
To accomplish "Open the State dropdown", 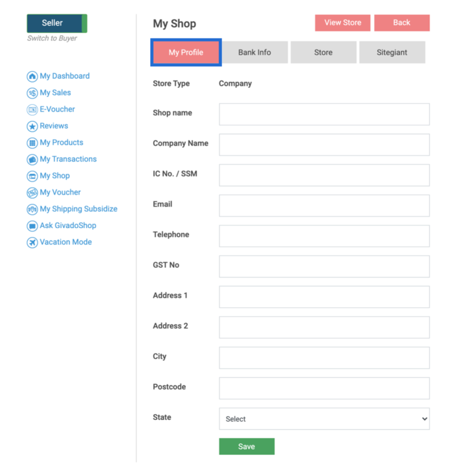I will pyautogui.click(x=324, y=419).
